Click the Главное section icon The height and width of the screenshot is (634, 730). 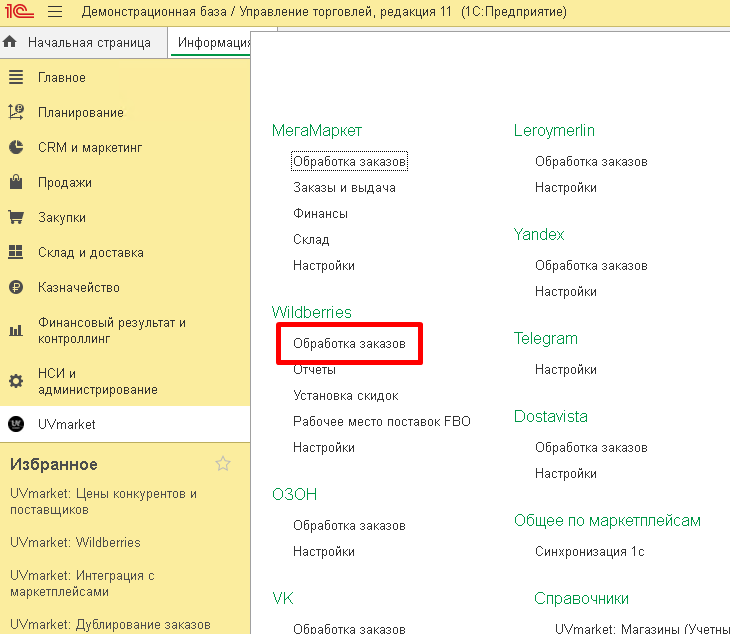[16, 77]
